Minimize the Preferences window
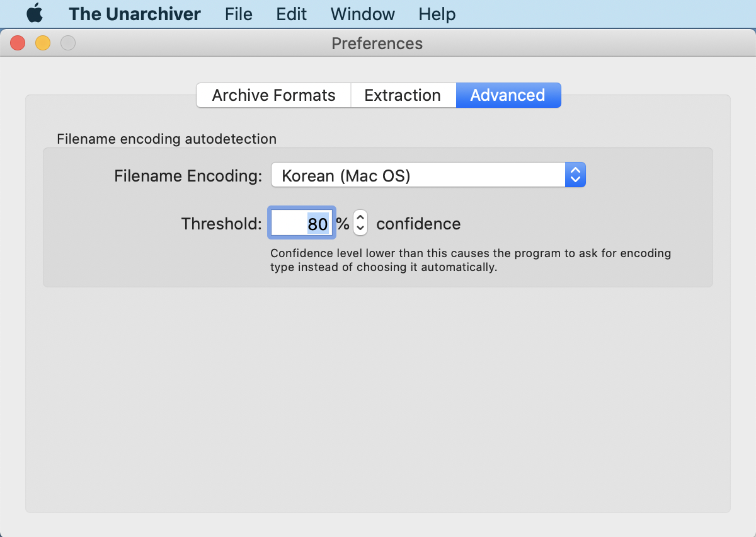 pyautogui.click(x=43, y=43)
